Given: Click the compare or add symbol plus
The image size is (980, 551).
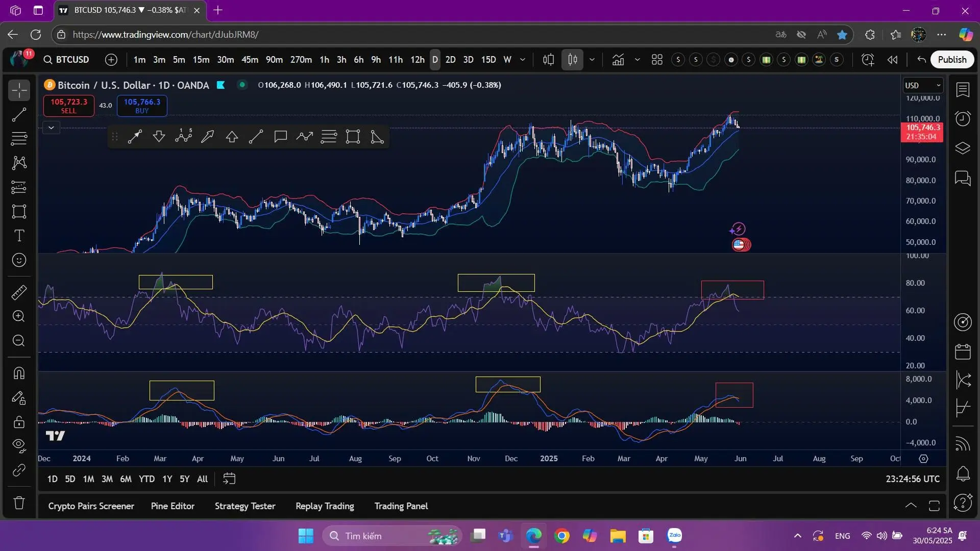Looking at the screenshot, I should [x=111, y=60].
